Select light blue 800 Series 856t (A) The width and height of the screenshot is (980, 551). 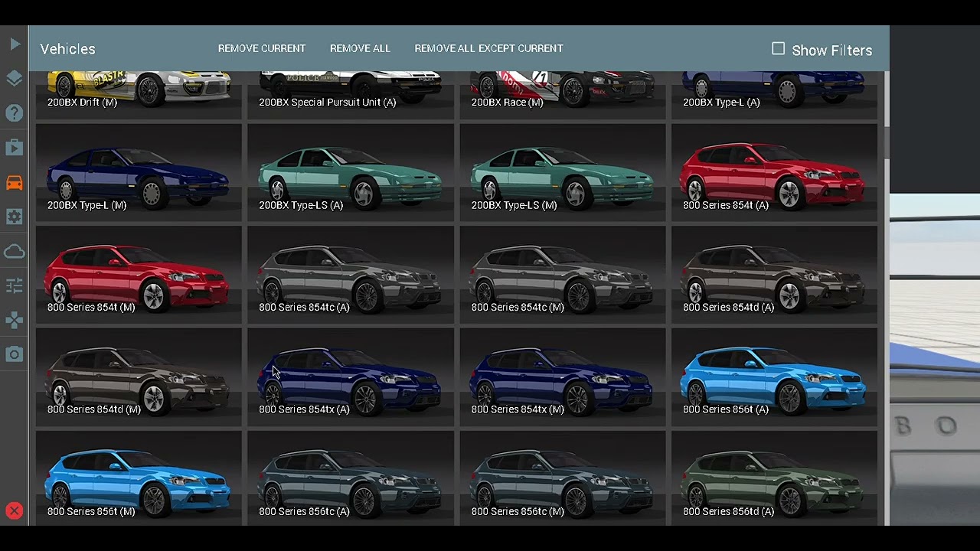coord(774,377)
